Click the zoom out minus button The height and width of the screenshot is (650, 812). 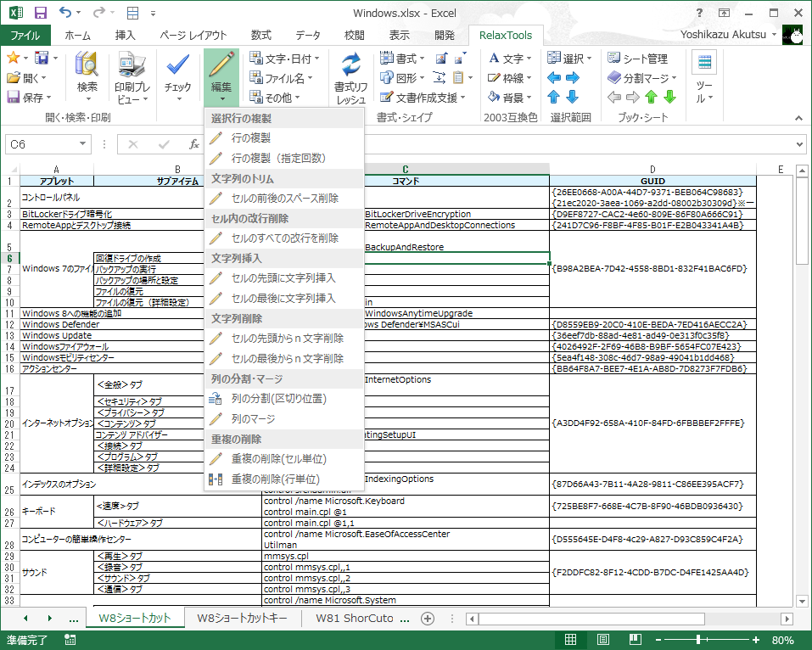[x=658, y=640]
